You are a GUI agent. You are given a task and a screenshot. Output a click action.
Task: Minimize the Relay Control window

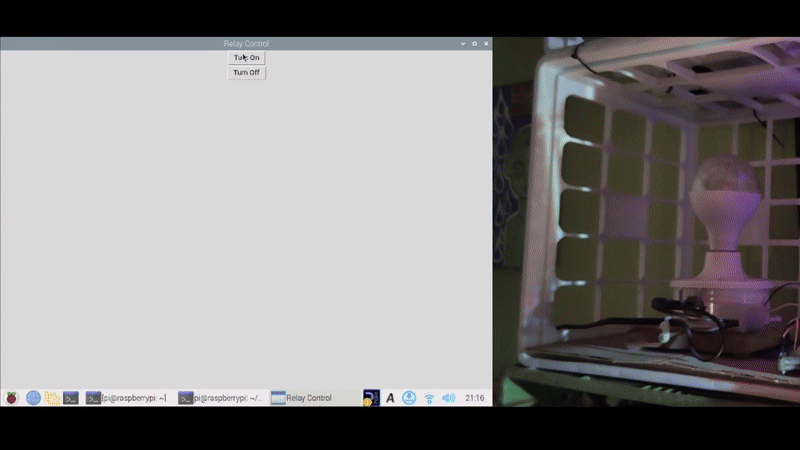[x=462, y=44]
